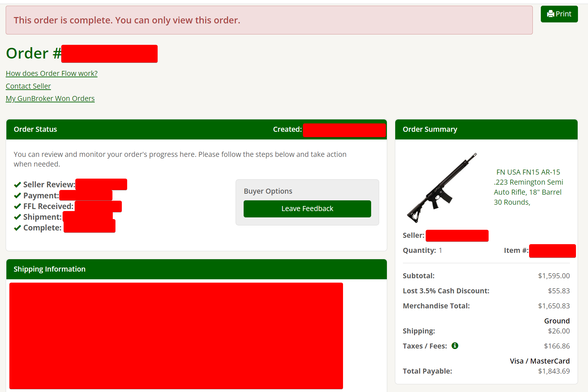Screen dimensions: 588x392
Task: Click the Payment checkmark icon
Action: click(17, 196)
